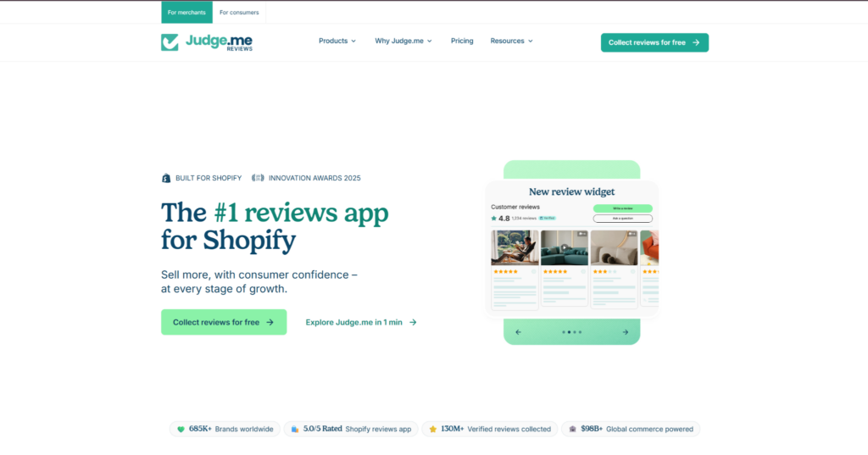Image resolution: width=868 pixels, height=455 pixels.
Task: Click the Customer reviews label in the widget
Action: pyautogui.click(x=515, y=207)
